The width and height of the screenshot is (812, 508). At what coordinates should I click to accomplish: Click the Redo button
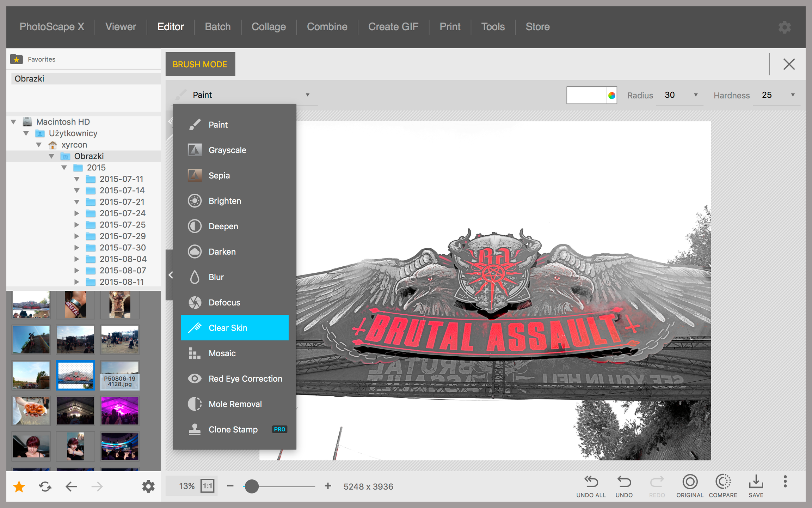(657, 486)
